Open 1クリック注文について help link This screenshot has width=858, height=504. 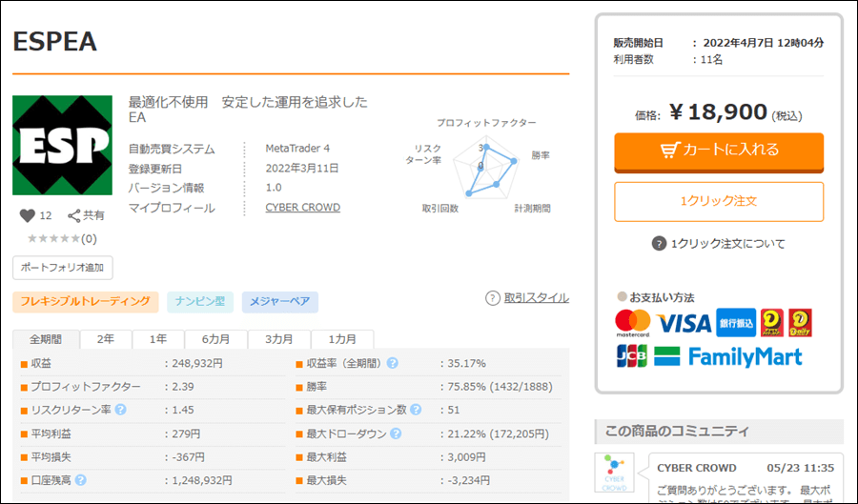click(719, 244)
